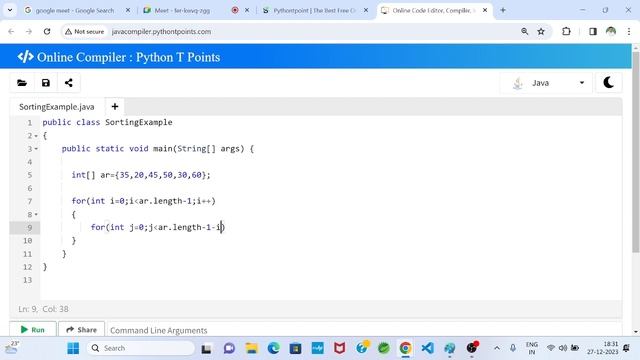Close the google meet search tab
The image size is (640, 360).
pos(128,10)
